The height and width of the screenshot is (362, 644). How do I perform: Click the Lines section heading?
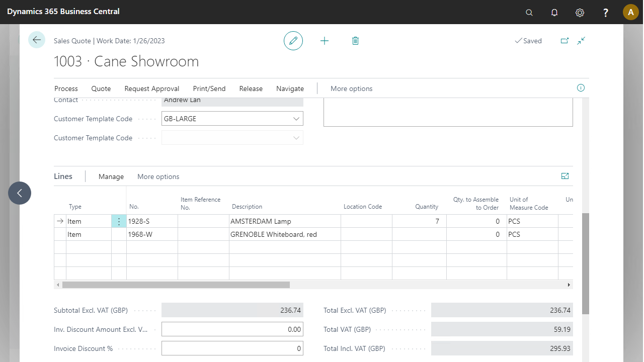click(63, 176)
